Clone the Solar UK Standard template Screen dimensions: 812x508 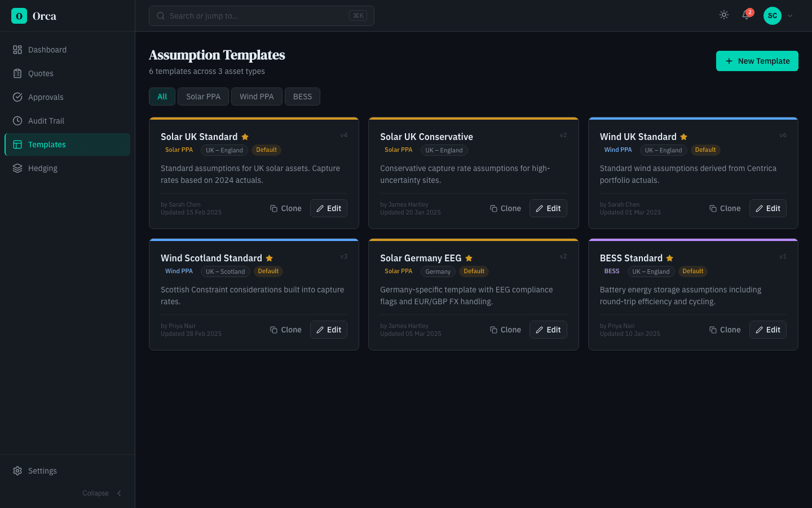click(286, 208)
